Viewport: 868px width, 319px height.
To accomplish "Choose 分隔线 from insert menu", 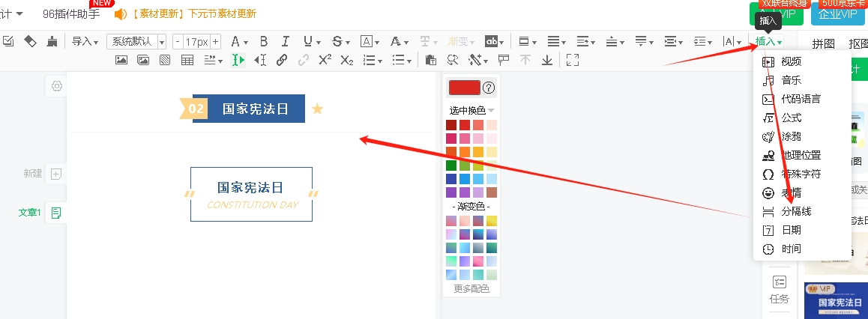I will coord(796,211).
